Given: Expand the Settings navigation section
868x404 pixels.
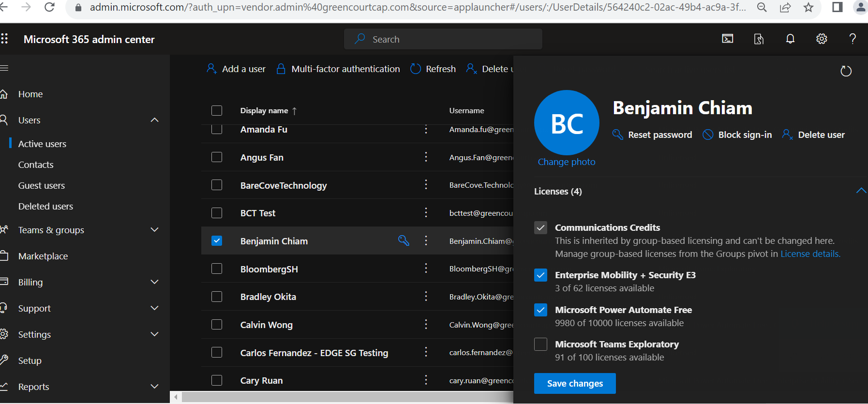Looking at the screenshot, I should (x=154, y=334).
